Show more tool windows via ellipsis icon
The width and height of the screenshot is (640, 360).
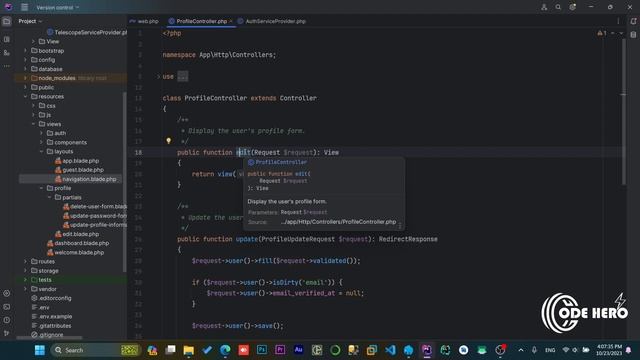(7, 66)
